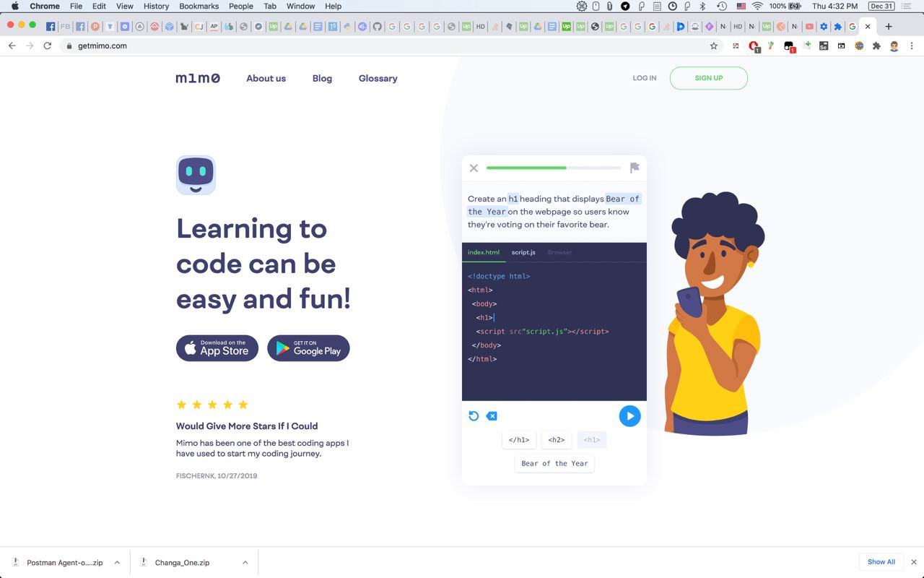Click the lesson progress bar
924x578 pixels.
coord(554,168)
